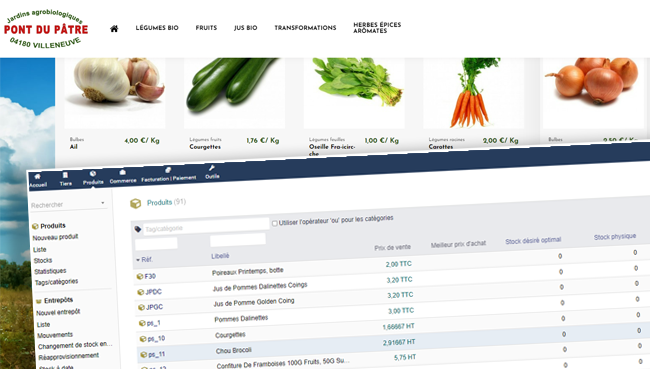This screenshot has height=369, width=650.
Task: Click the onions product image
Action: pos(594,92)
